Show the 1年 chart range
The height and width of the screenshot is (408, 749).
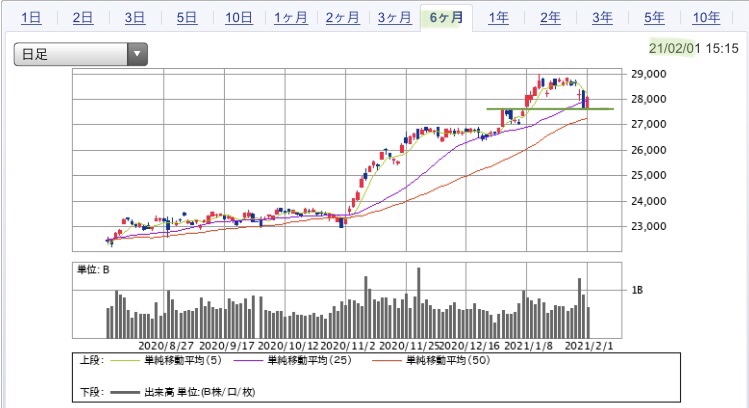coord(498,18)
